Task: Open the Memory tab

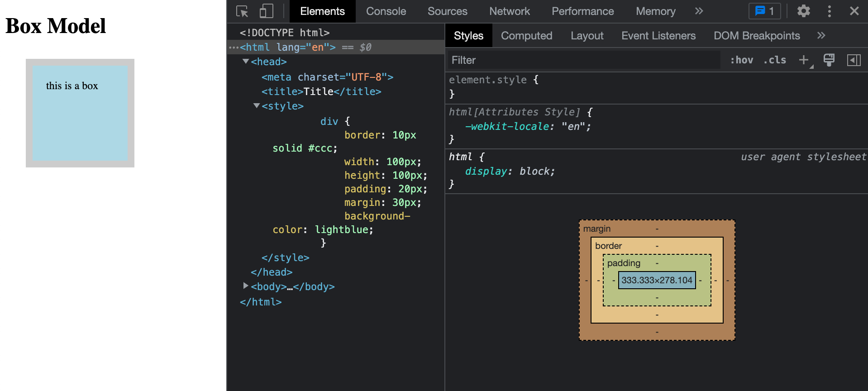Action: pyautogui.click(x=656, y=11)
